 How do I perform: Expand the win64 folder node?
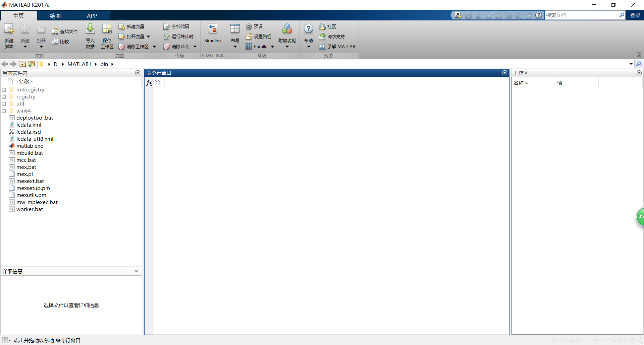[4, 111]
